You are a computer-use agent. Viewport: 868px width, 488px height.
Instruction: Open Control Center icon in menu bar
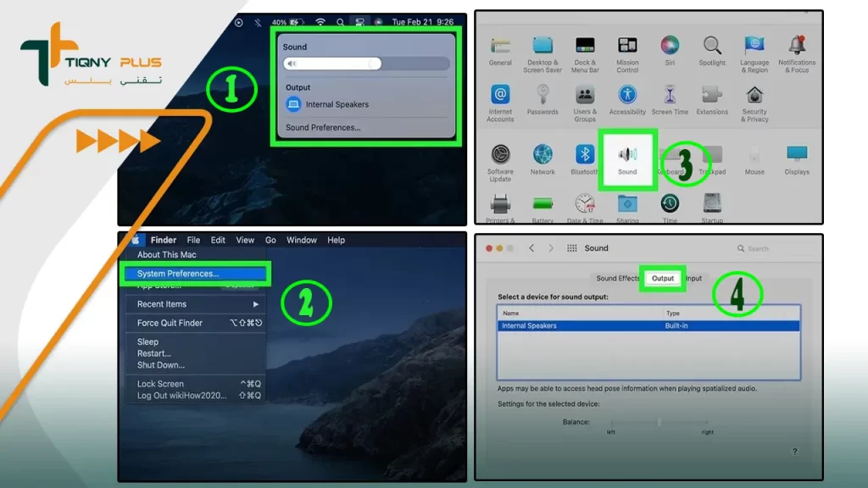359,22
